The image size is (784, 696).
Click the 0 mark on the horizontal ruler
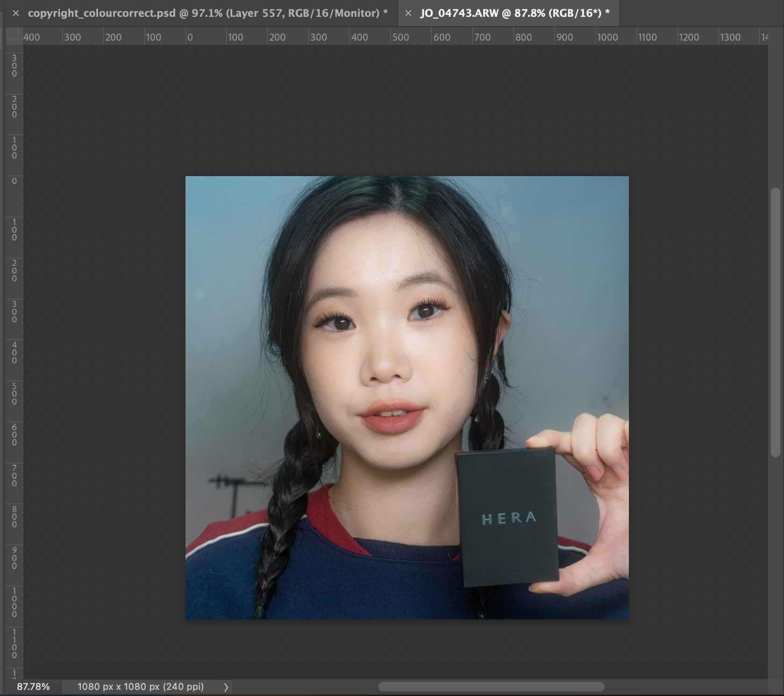click(189, 36)
